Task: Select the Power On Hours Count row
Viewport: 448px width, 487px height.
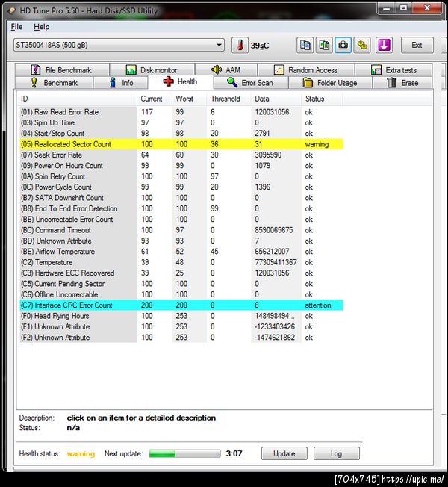Action: (x=181, y=166)
